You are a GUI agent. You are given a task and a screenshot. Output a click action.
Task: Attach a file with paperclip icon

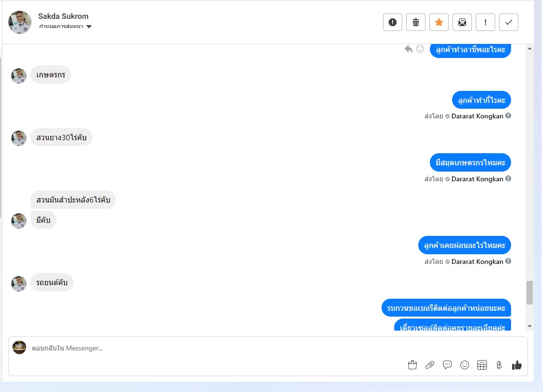[x=430, y=365]
